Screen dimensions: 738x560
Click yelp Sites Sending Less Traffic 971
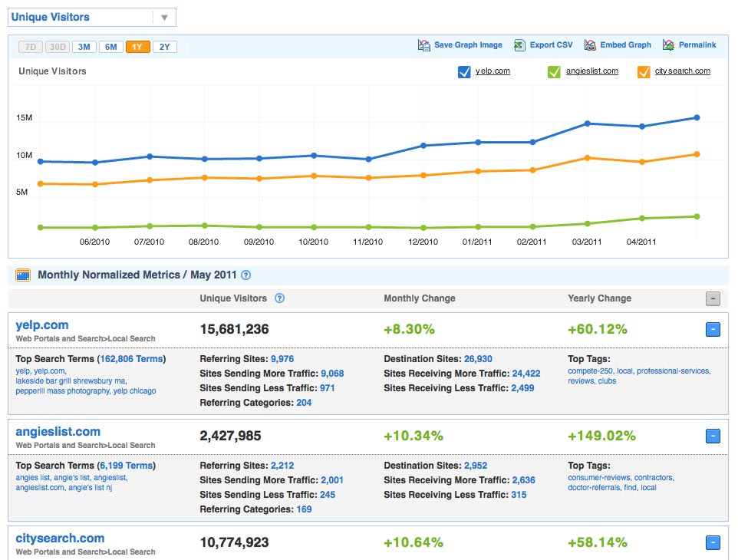[x=327, y=388]
